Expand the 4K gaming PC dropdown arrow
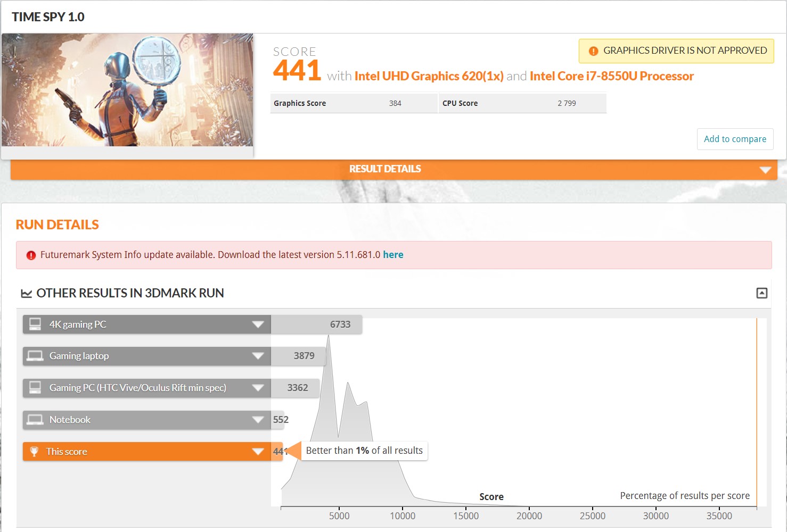The width and height of the screenshot is (787, 532). 258,325
